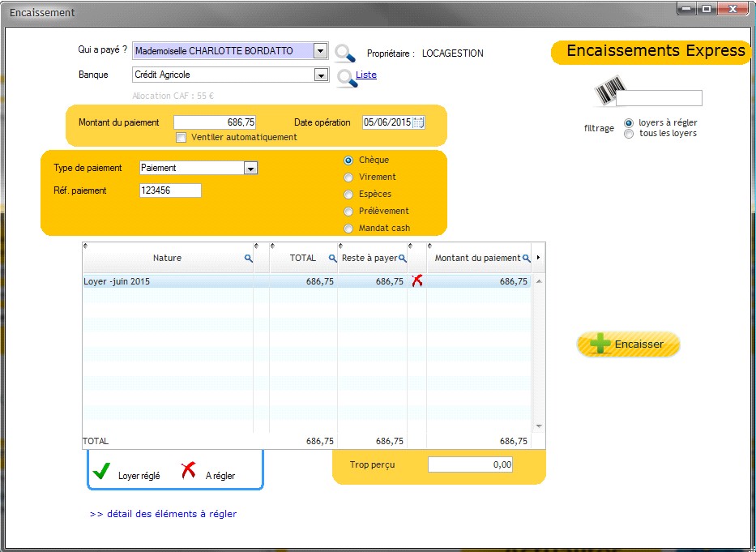Click the Trop perçu amount field
756x552 pixels.
coord(471,464)
